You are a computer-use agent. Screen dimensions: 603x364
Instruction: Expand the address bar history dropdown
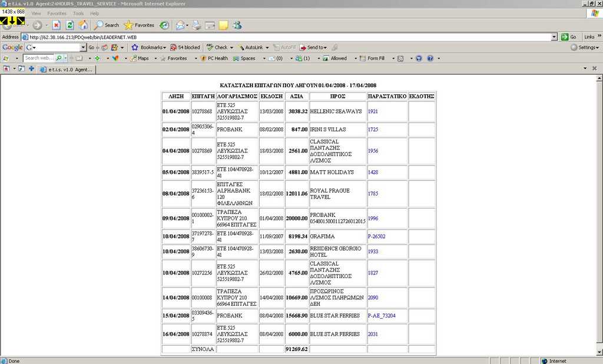(554, 37)
